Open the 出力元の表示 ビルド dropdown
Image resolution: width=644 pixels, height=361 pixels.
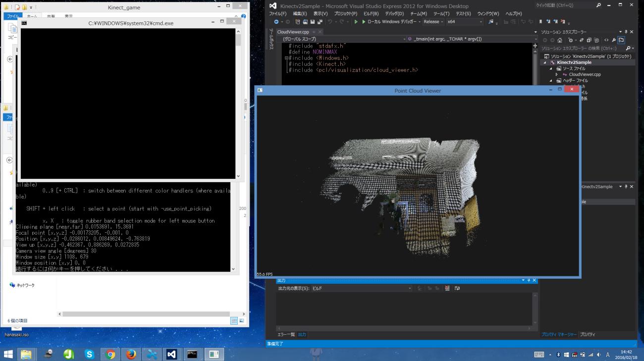point(362,288)
